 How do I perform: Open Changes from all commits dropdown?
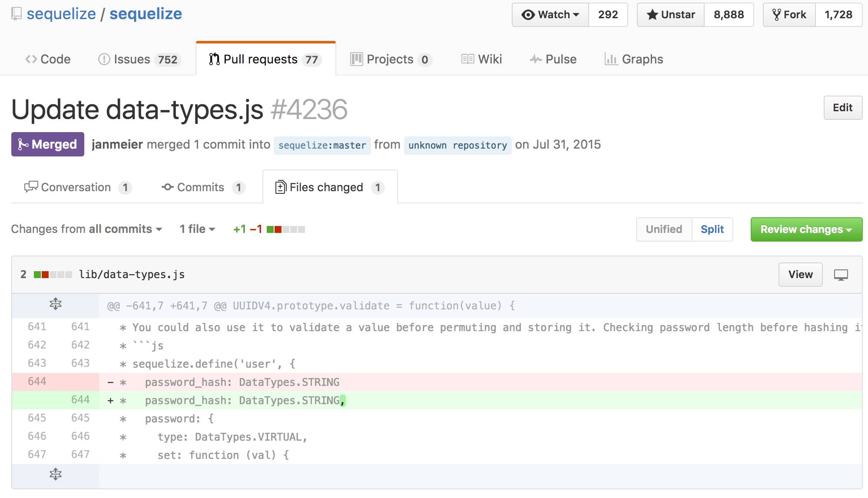pos(86,229)
